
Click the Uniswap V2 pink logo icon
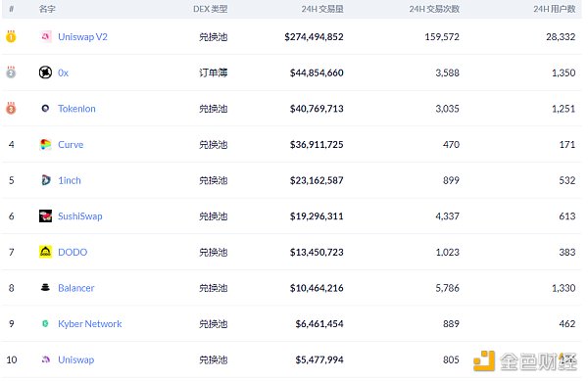pyautogui.click(x=45, y=36)
